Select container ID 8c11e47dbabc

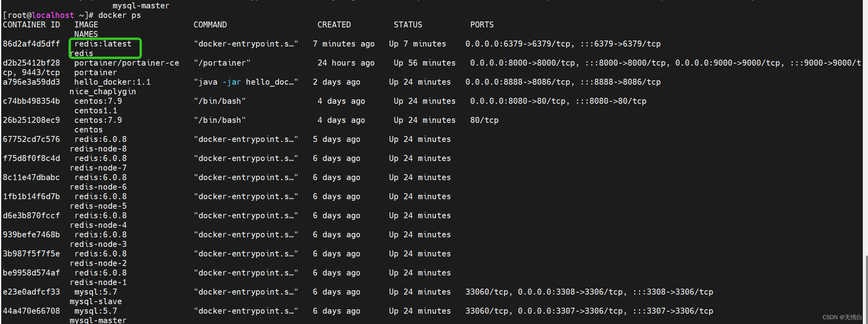point(31,177)
